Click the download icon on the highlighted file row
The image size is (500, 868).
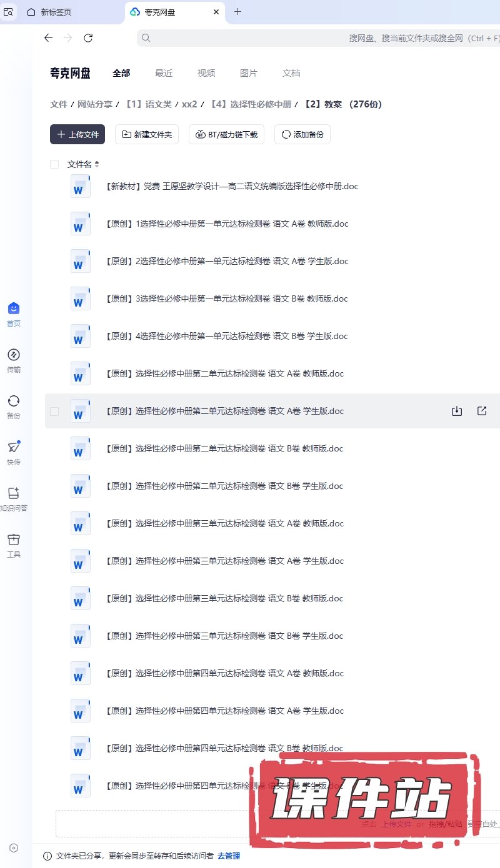(x=457, y=411)
